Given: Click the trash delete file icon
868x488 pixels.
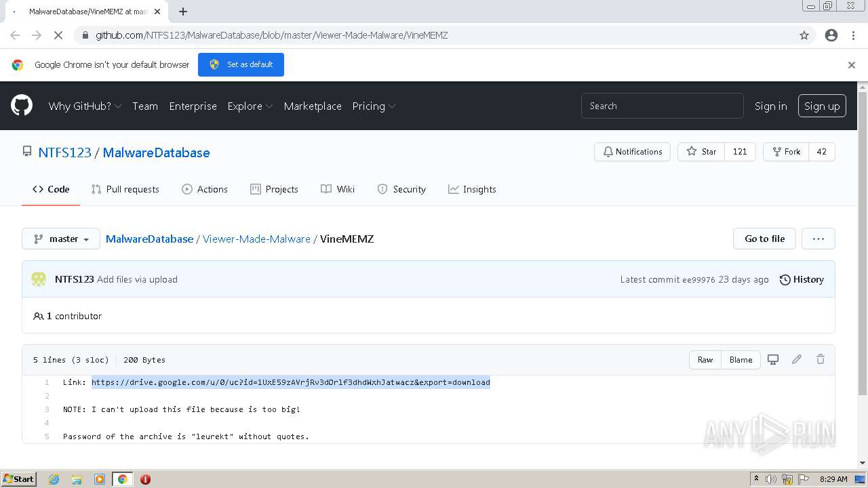Looking at the screenshot, I should point(821,360).
